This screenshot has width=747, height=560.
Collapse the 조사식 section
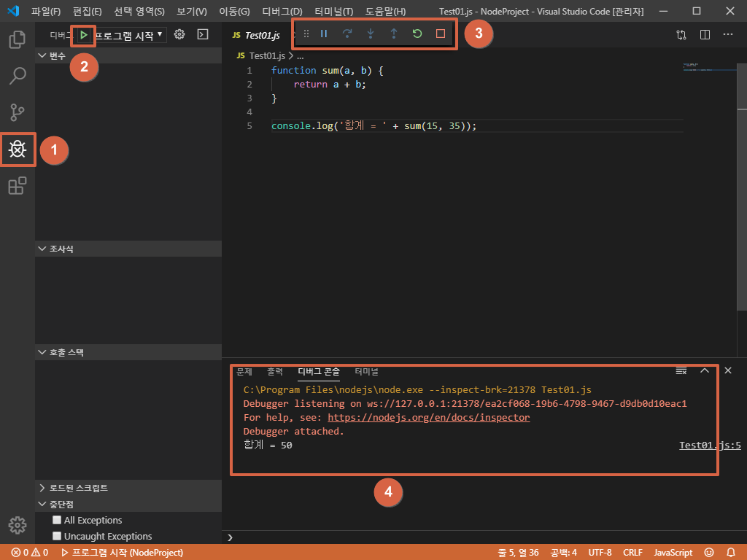pos(128,249)
